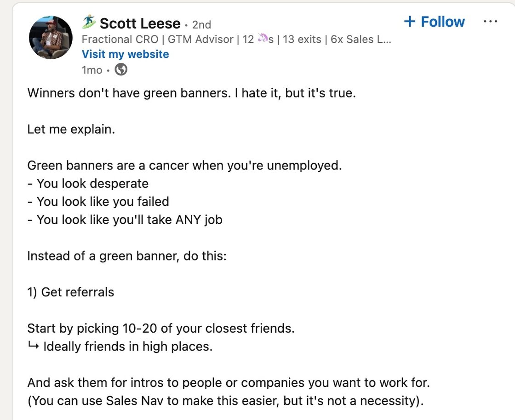The width and height of the screenshot is (515, 420).
Task: Click the 2nd degree connection label
Action: [x=201, y=25]
